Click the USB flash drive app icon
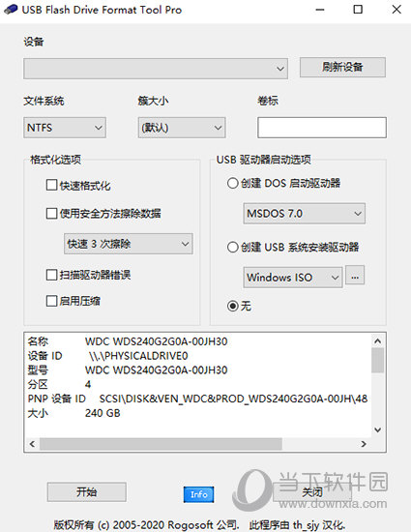 pos(11,10)
